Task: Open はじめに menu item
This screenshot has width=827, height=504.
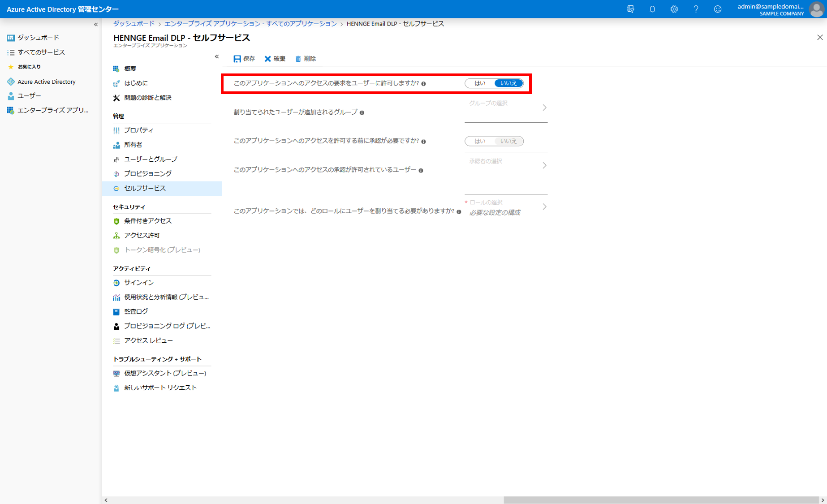Action: 162,83
